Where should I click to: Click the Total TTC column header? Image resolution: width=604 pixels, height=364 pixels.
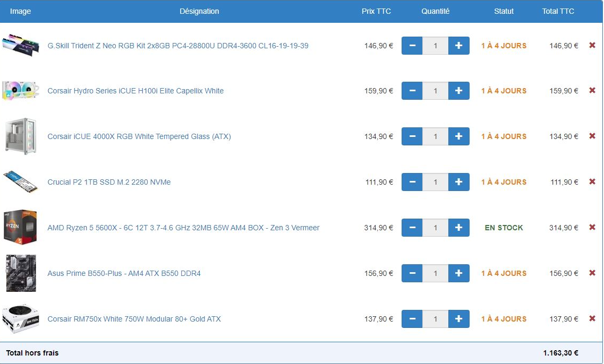pyautogui.click(x=558, y=11)
